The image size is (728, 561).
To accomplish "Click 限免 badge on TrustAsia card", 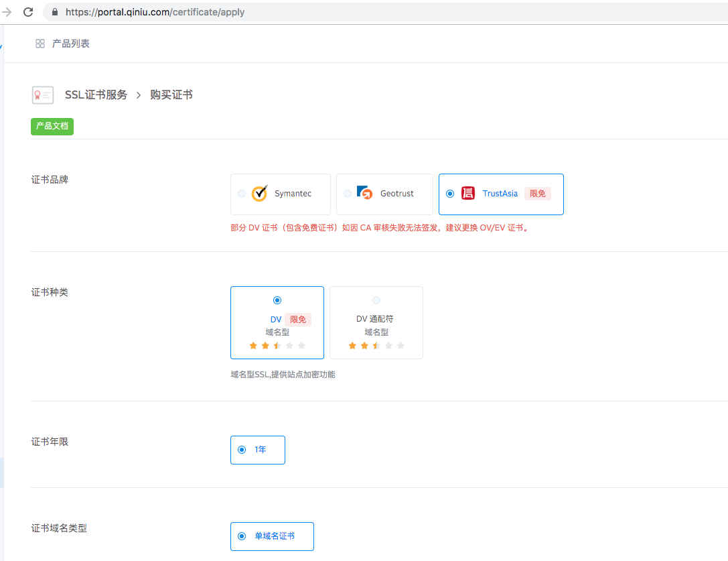I will click(538, 194).
